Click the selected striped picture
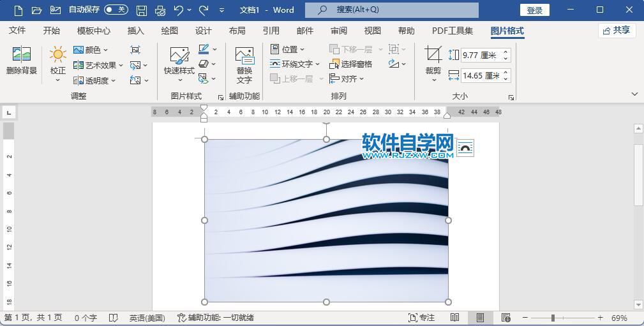 326,221
